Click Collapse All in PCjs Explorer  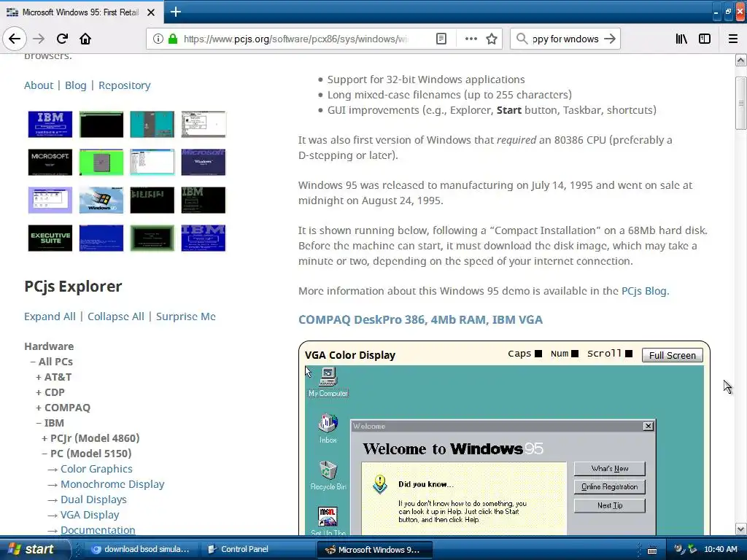(116, 316)
